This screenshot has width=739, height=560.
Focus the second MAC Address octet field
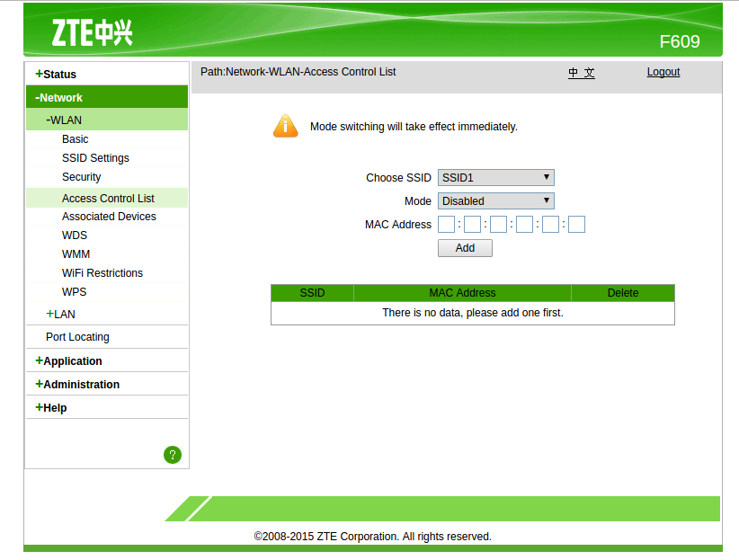pos(472,225)
